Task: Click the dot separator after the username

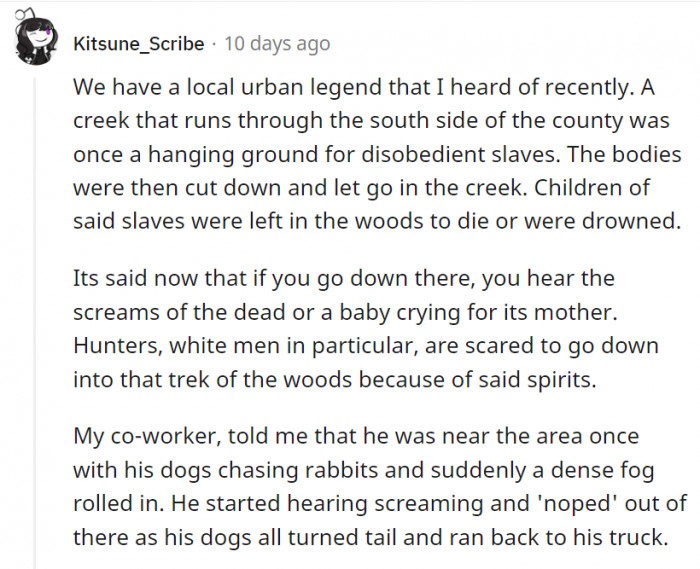Action: 214,44
